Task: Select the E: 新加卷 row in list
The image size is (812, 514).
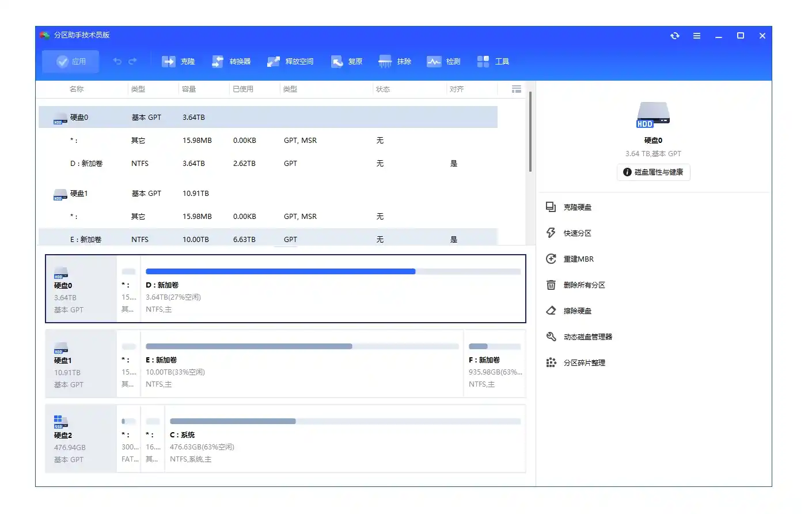Action: pyautogui.click(x=268, y=237)
